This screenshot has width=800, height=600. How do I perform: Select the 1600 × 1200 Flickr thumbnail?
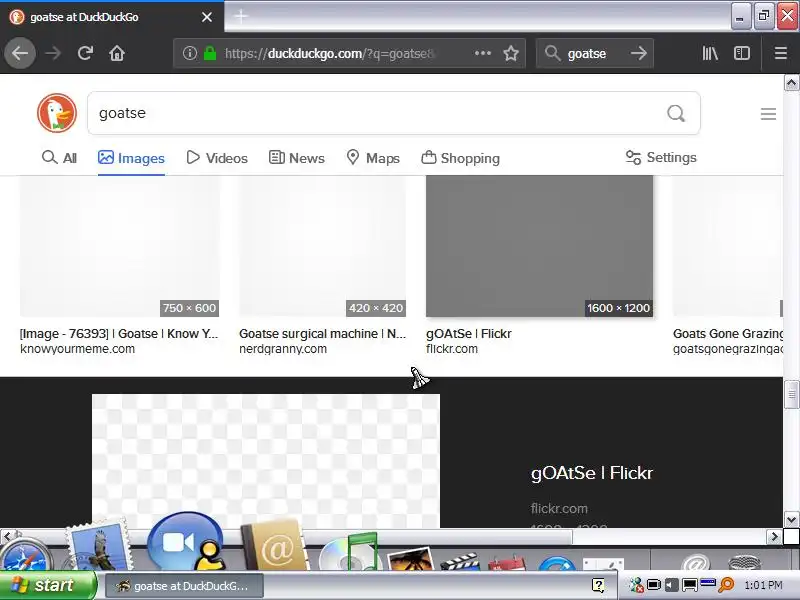click(x=539, y=246)
